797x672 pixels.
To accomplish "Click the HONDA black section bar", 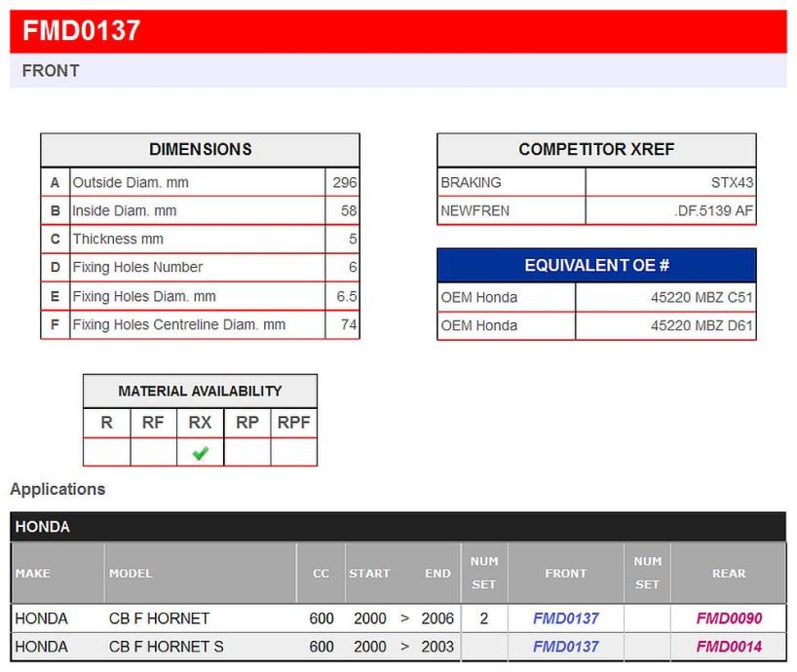I will pos(398,527).
